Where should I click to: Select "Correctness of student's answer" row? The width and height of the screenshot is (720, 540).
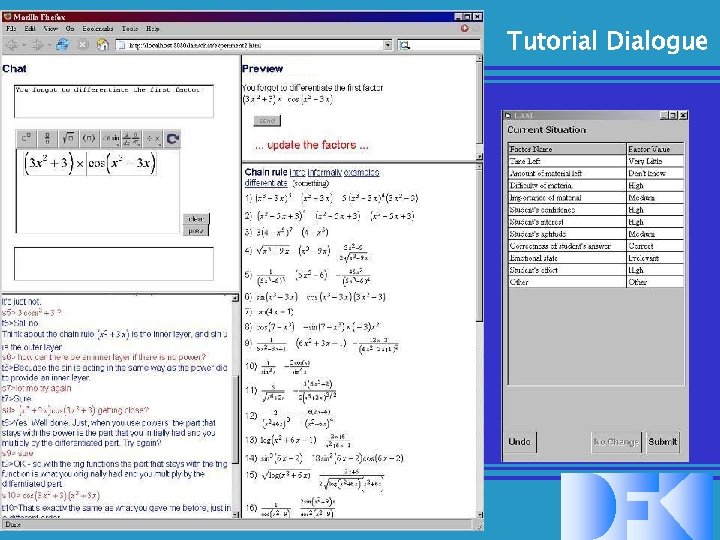[567, 246]
